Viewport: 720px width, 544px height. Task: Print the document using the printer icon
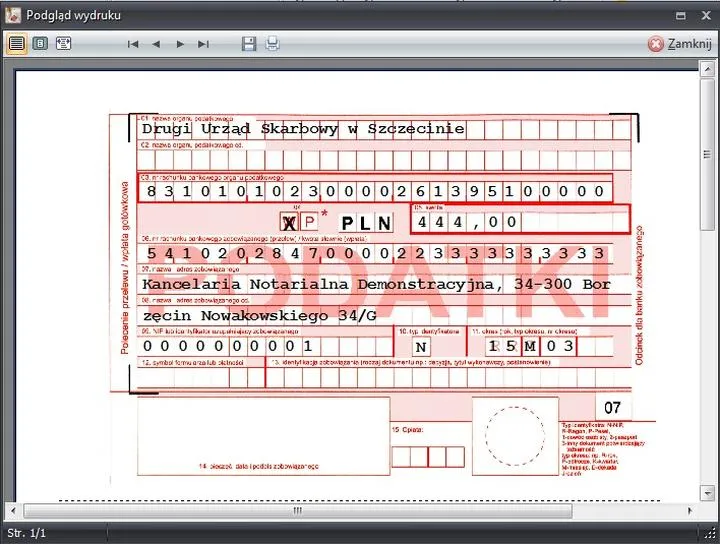pyautogui.click(x=272, y=44)
